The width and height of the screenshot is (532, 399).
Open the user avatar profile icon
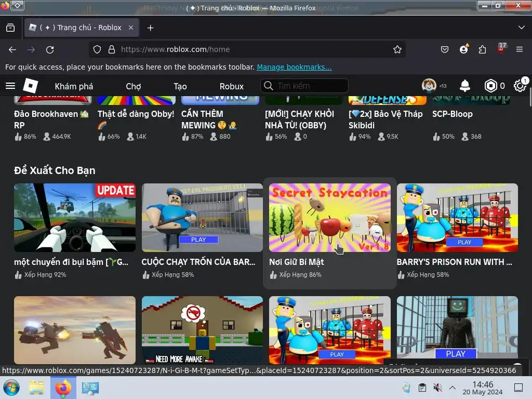click(x=429, y=86)
